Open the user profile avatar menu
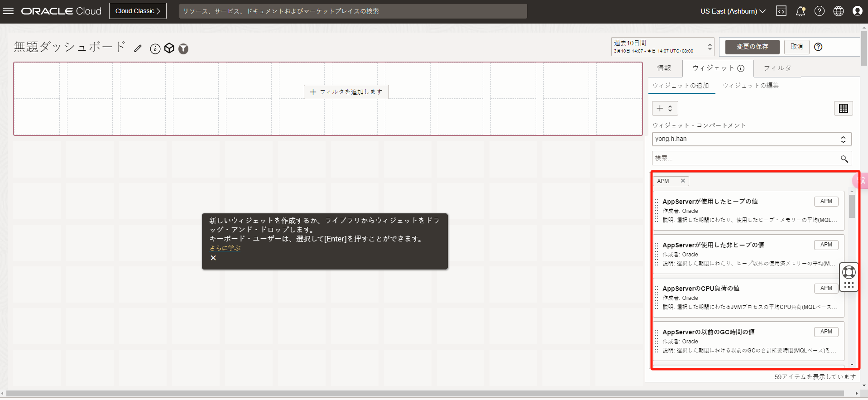The height and width of the screenshot is (400, 868). (x=857, y=11)
